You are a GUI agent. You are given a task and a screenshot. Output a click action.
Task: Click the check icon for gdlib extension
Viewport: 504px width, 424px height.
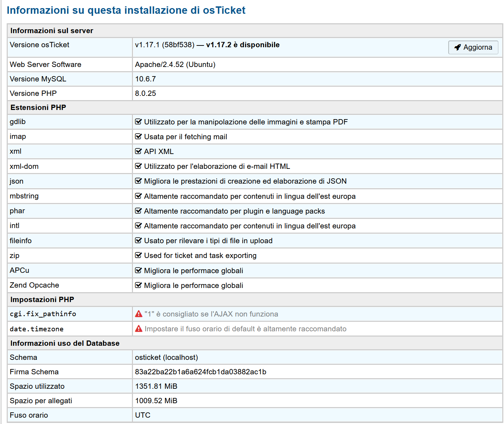(138, 122)
